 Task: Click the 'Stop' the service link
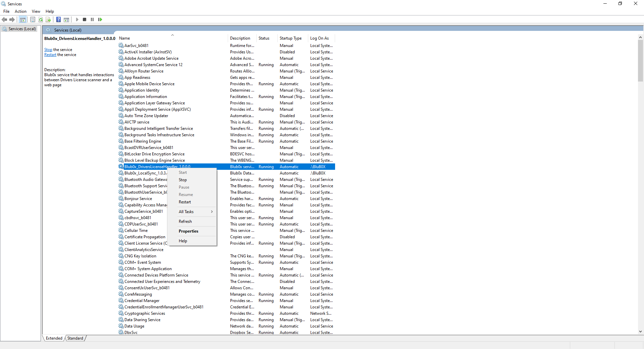tap(48, 50)
